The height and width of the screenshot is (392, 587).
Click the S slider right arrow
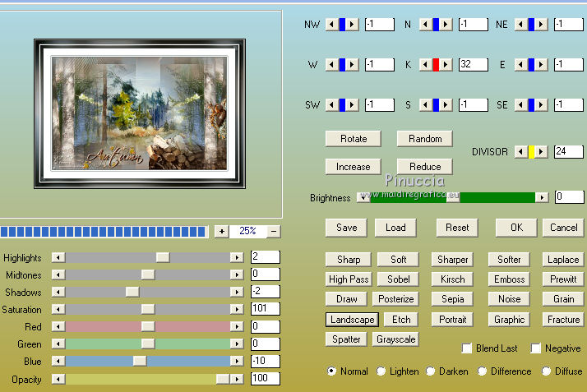446,105
